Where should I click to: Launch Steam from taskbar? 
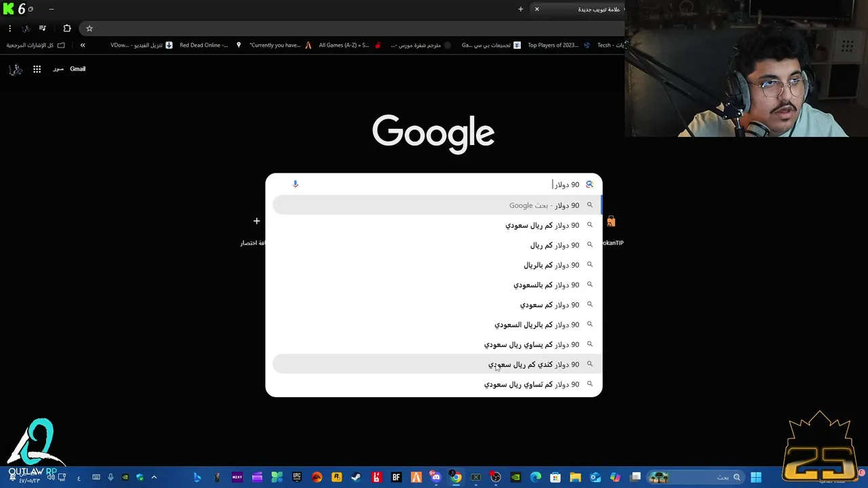356,477
